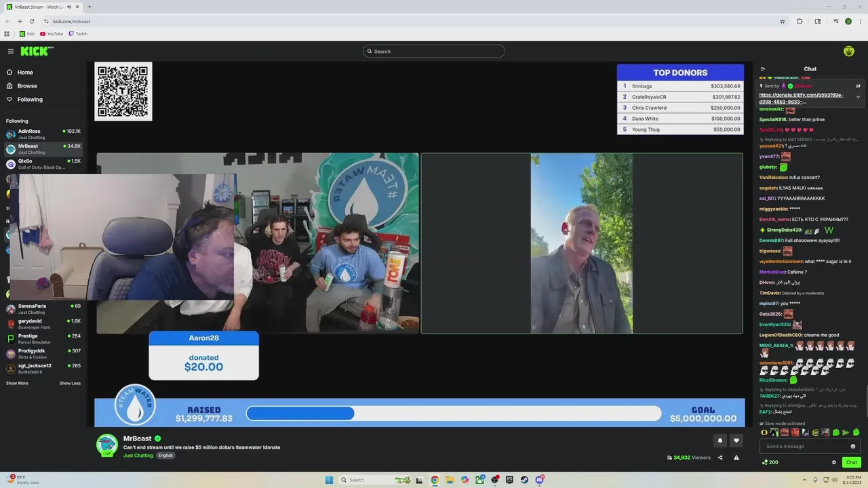
Task: Open Chrome apps grid in the bookmarks bar
Action: click(x=7, y=34)
